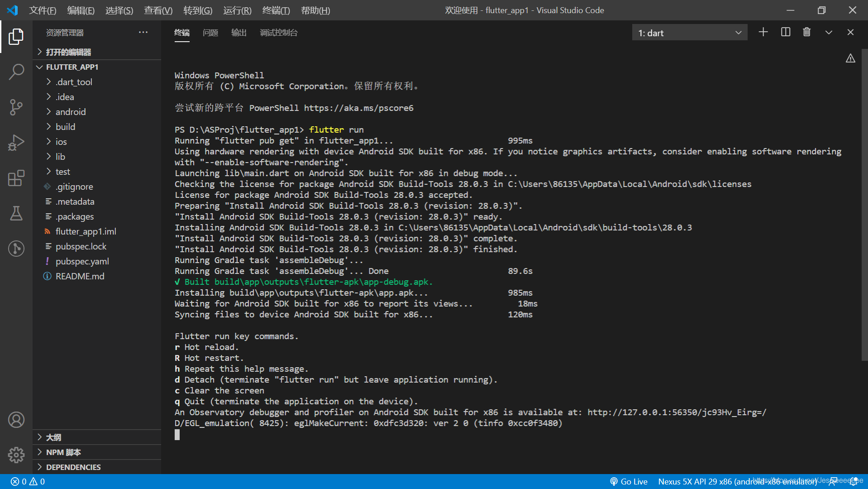Start Go Live server

pos(629,482)
